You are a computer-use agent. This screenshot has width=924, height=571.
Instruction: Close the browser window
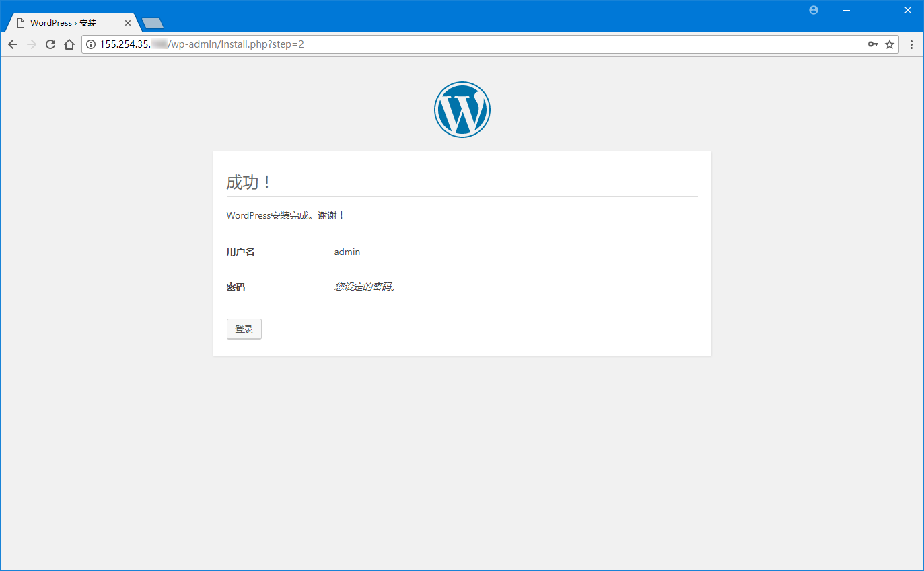(x=908, y=10)
